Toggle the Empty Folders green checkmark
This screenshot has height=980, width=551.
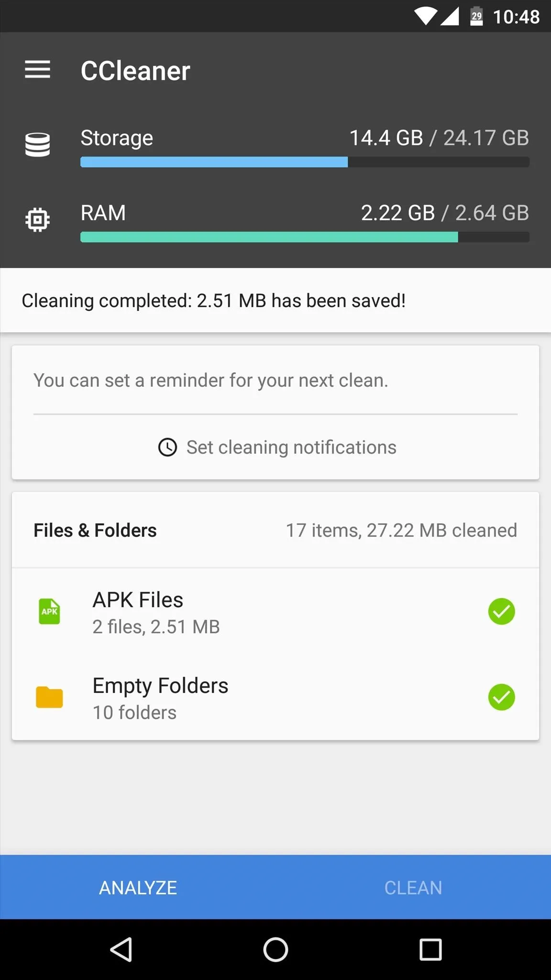point(501,697)
